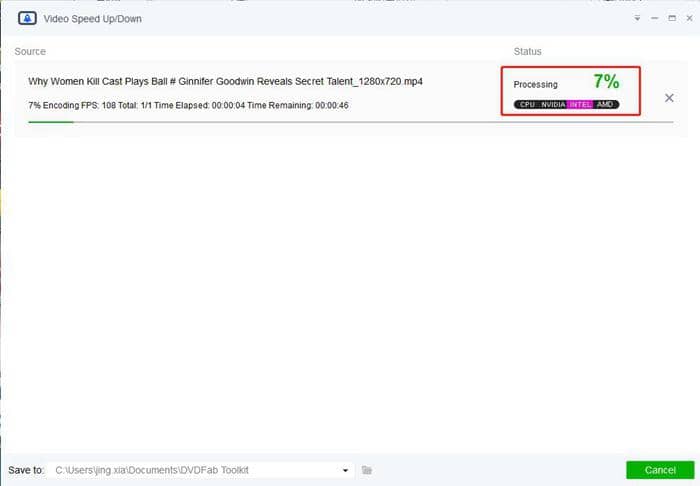Screen dimensions: 700x486
Task: Minimize the Video Speed Up/Down window
Action: 654,18
